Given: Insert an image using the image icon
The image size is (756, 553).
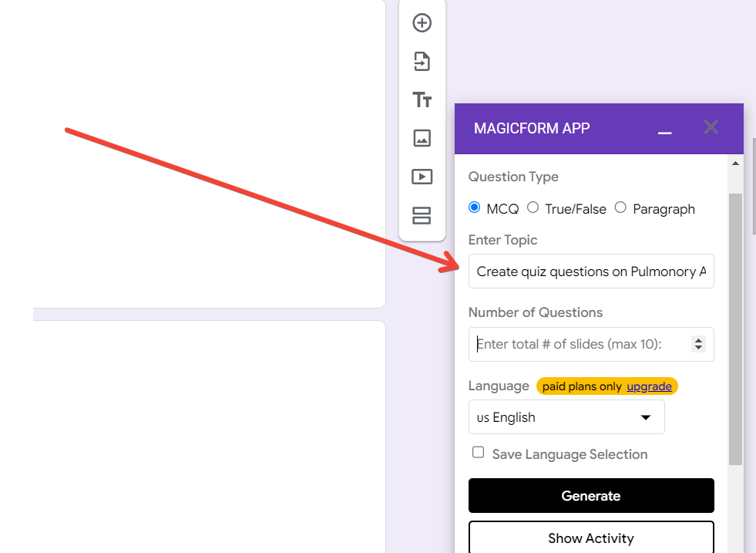Looking at the screenshot, I should click(x=422, y=138).
